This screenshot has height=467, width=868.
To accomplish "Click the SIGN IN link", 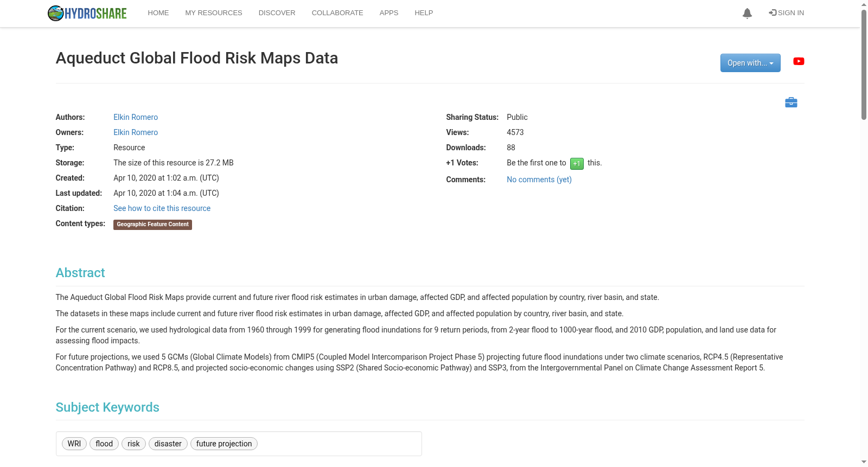I will coord(787,13).
